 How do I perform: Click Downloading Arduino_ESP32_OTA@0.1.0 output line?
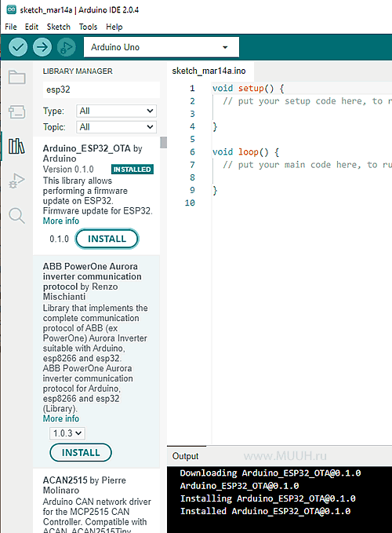point(270,473)
